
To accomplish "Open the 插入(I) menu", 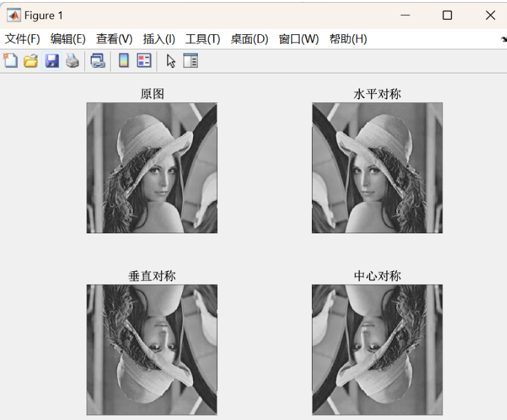I will point(159,39).
